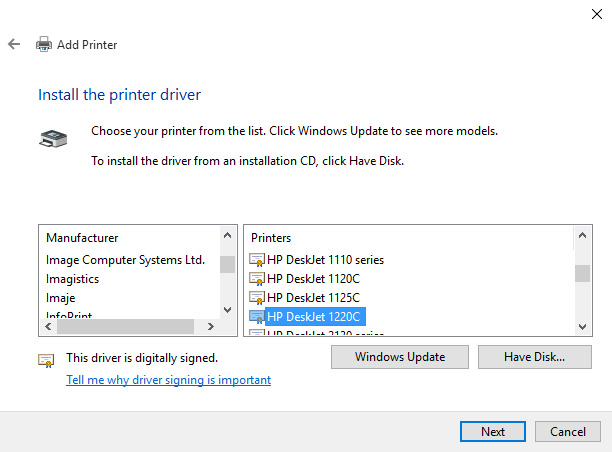Select Imagistics in the Manufacturer list
Viewport: 612px width, 452px height.
[73, 279]
